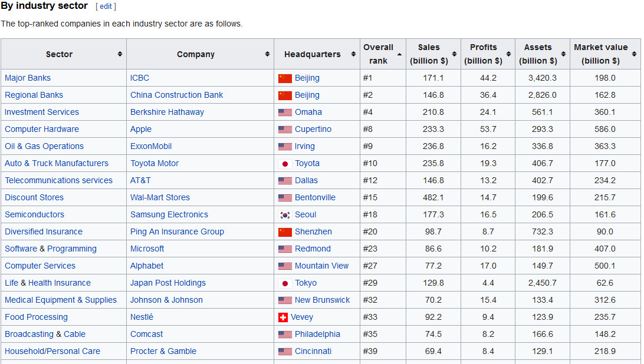Open the Semiconductors sector link

tap(34, 214)
